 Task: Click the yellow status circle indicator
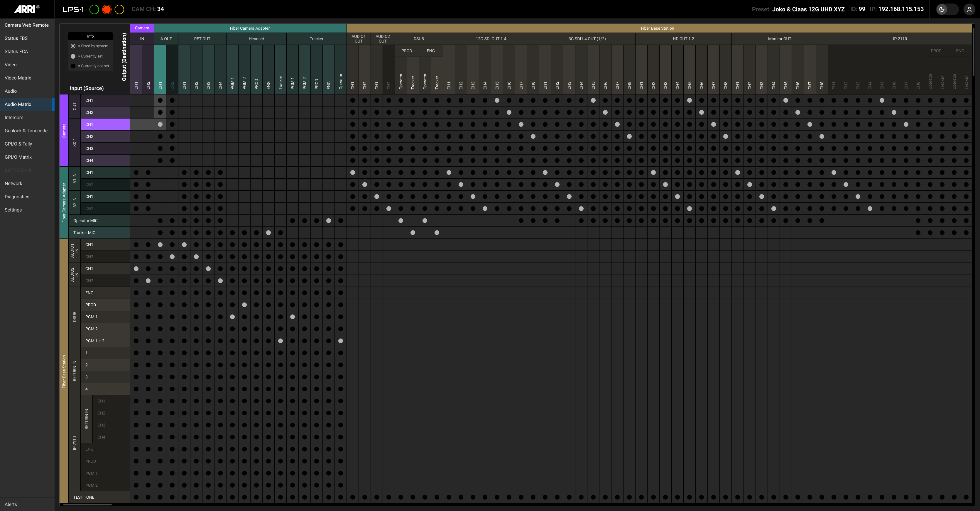[119, 9]
